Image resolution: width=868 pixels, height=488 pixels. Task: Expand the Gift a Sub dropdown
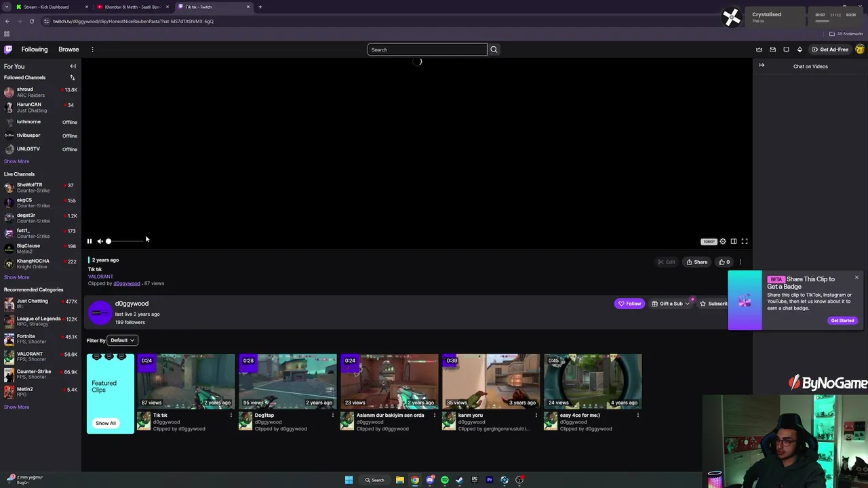670,304
